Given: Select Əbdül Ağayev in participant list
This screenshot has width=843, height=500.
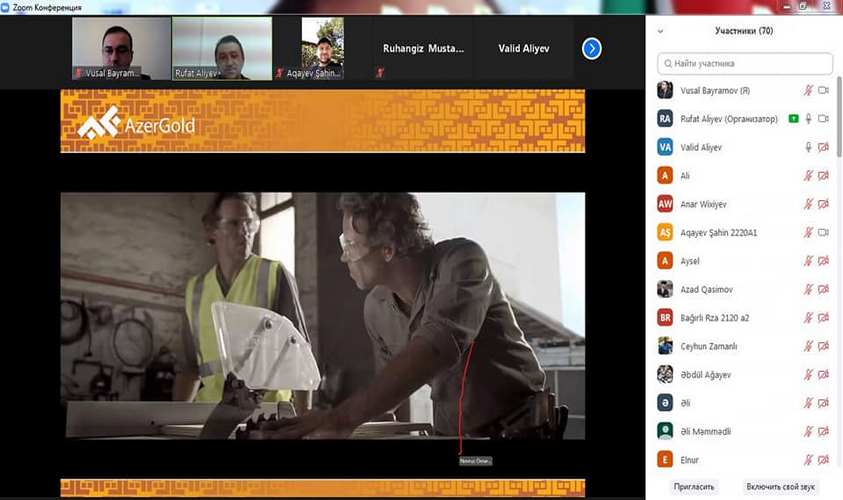Looking at the screenshot, I should [715, 374].
